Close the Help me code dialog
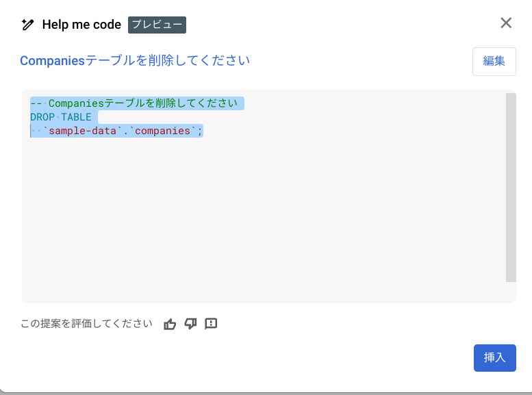This screenshot has height=395, width=532. (506, 23)
